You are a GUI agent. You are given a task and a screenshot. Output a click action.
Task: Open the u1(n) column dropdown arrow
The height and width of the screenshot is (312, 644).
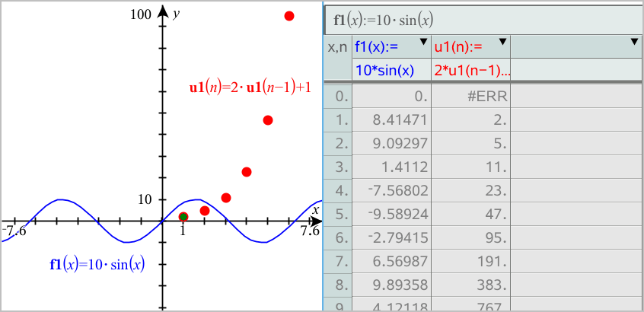pyautogui.click(x=502, y=42)
